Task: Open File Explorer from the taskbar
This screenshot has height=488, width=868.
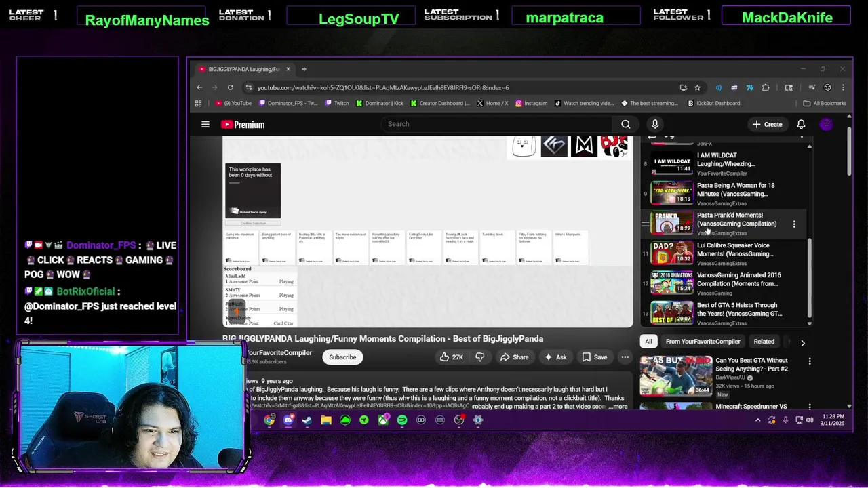Action: (325, 420)
